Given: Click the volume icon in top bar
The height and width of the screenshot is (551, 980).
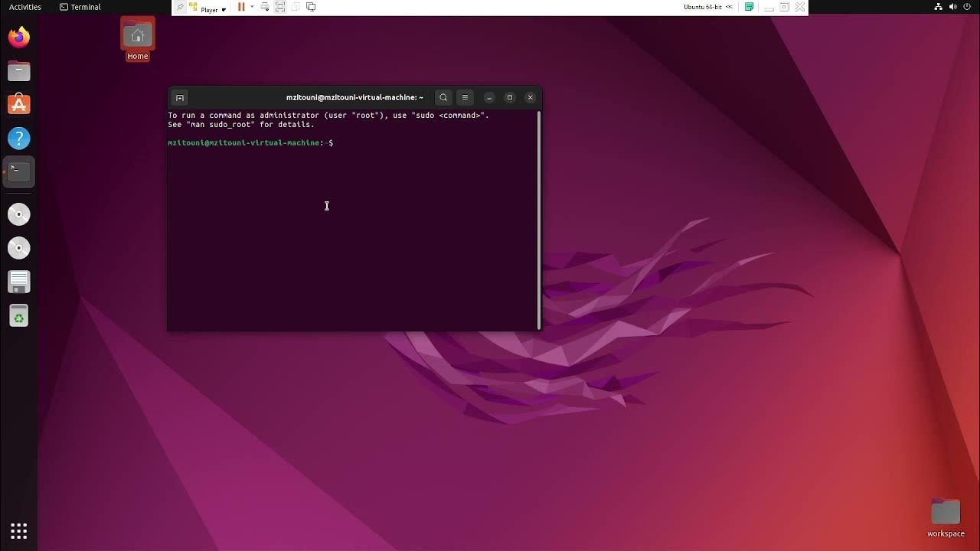Looking at the screenshot, I should 953,7.
